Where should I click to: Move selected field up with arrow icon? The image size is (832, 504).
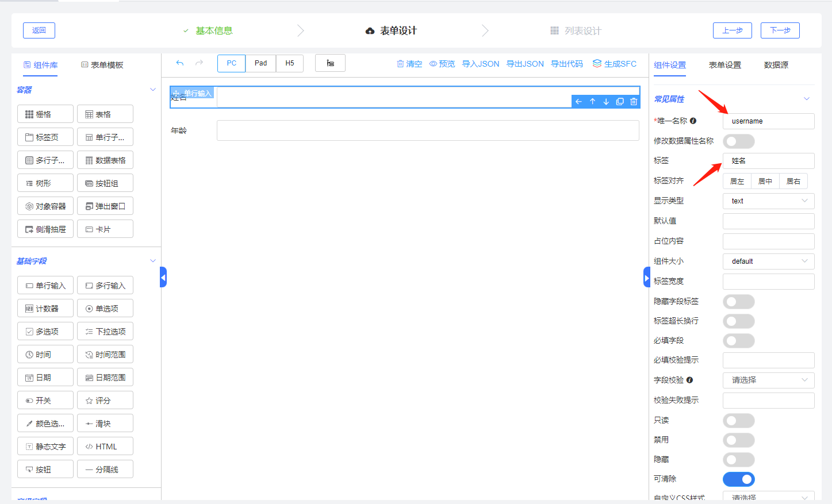point(592,102)
